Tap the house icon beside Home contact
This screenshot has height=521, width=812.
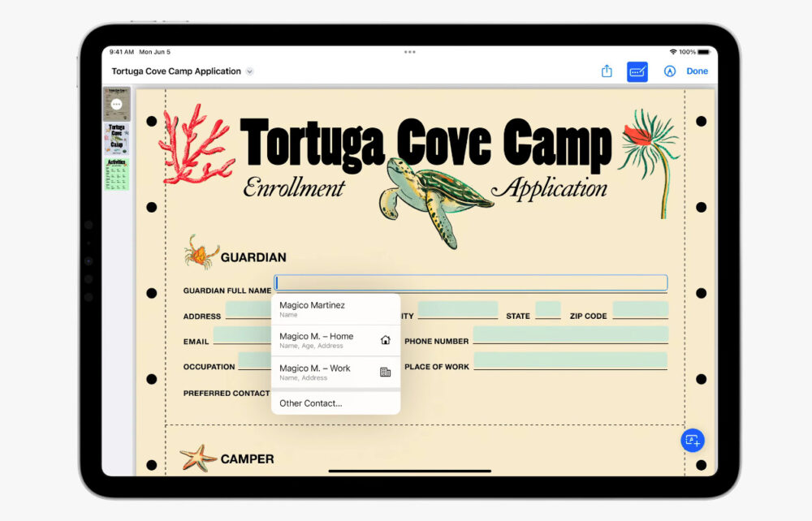385,340
